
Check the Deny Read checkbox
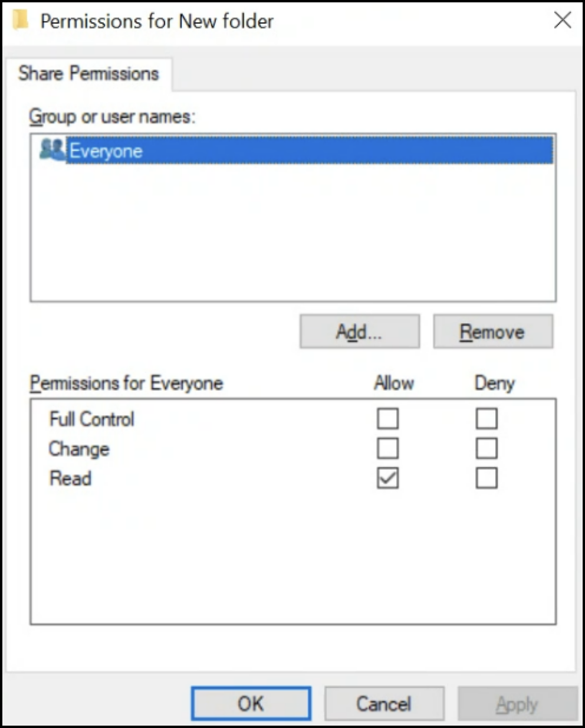pos(487,478)
